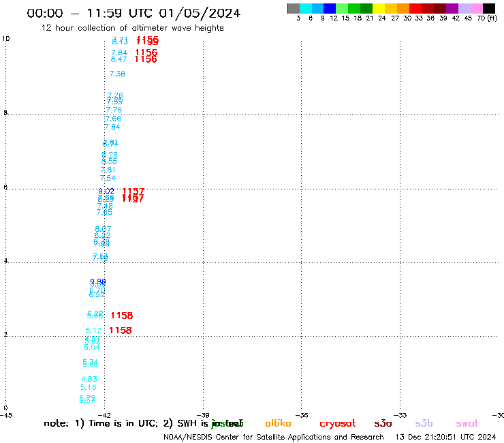Click the 'note: 1) Time is in UTC' text
The width and height of the screenshot is (504, 443).
click(x=101, y=423)
